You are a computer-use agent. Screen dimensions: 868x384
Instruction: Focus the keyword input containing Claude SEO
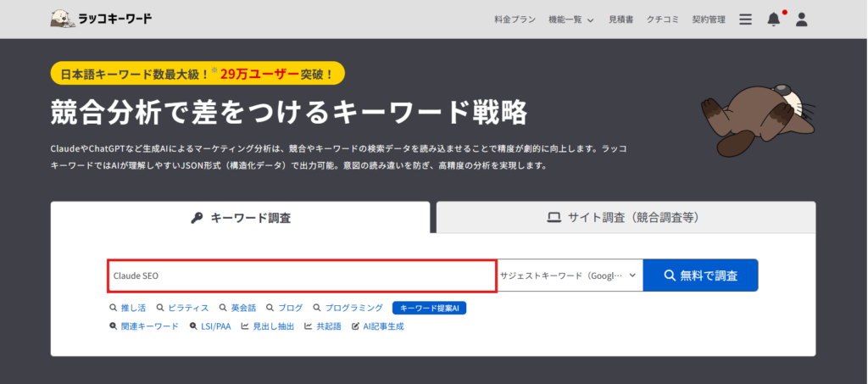[x=302, y=275]
